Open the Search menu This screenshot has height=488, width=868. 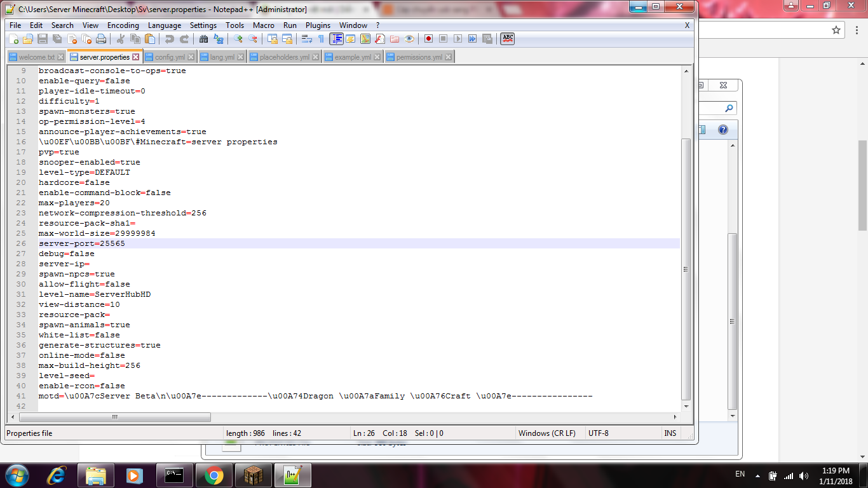(x=62, y=25)
